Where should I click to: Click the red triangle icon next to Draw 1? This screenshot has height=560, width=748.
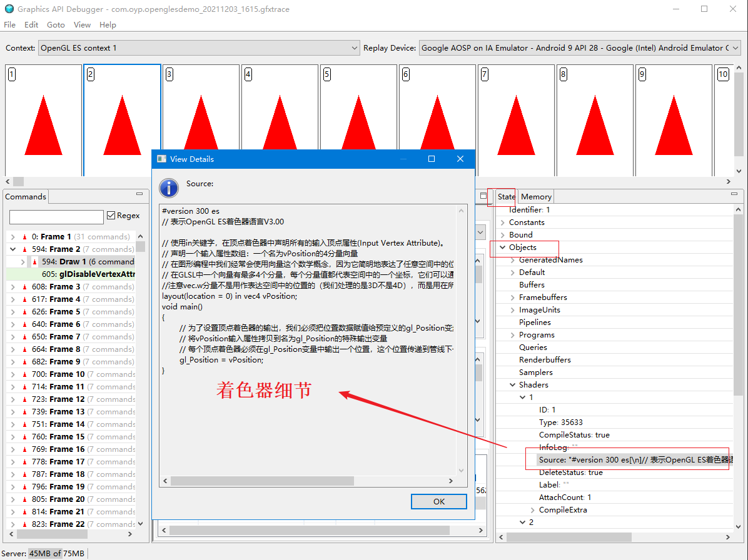(34, 261)
